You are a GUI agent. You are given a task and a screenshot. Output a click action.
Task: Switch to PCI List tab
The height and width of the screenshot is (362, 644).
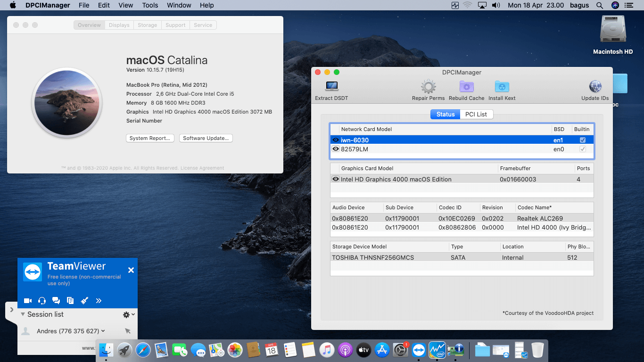(x=476, y=114)
